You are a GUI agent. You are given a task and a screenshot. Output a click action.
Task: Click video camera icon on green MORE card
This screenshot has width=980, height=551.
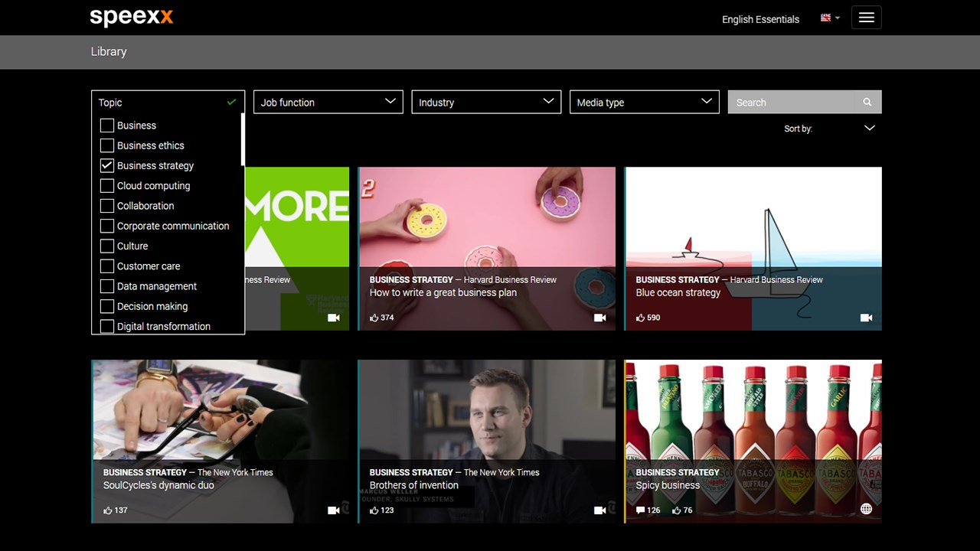click(x=333, y=318)
